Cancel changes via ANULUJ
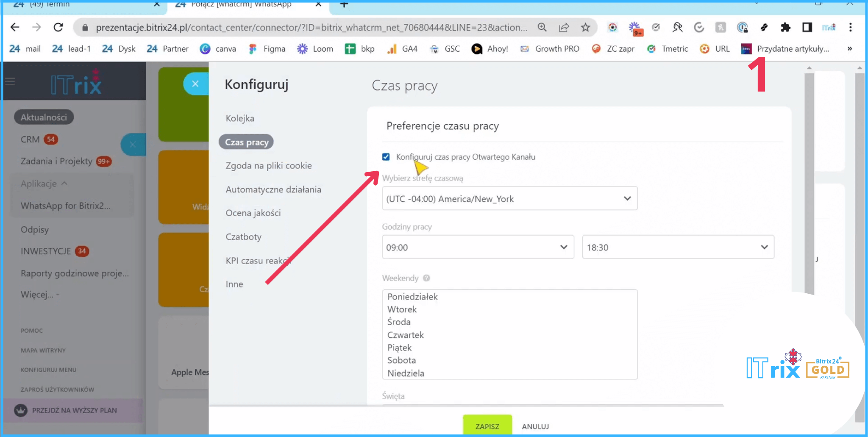The width and height of the screenshot is (868, 437). 535,426
